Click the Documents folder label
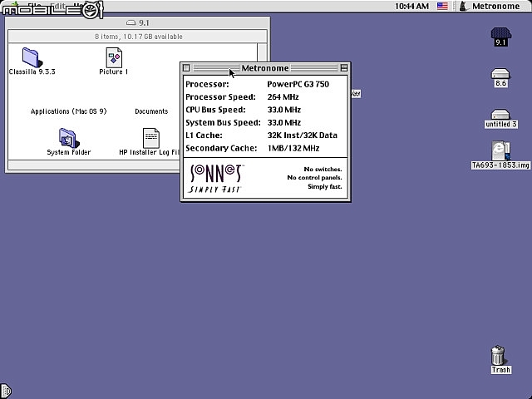532x399 pixels. [151, 111]
